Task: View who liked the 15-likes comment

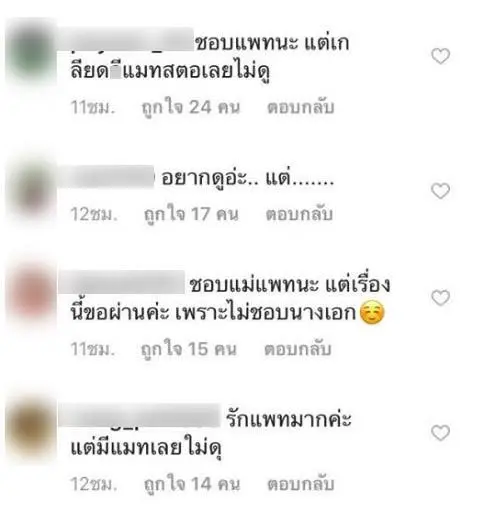Action: pos(189,349)
